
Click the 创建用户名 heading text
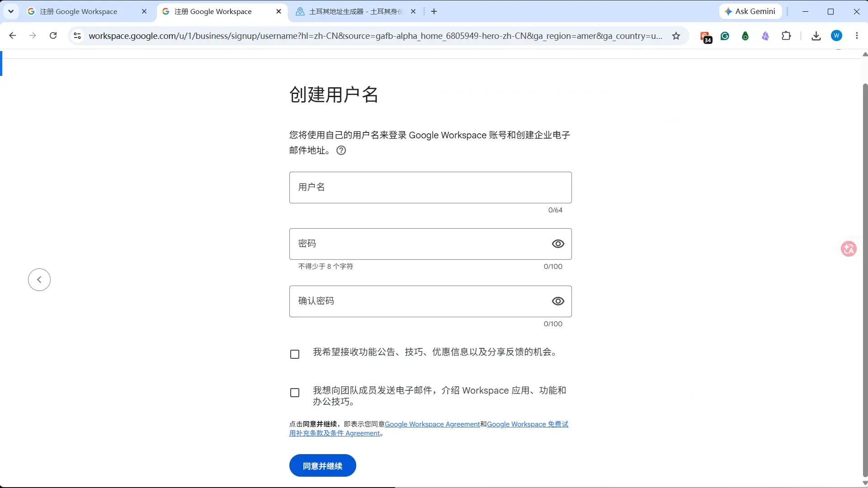point(334,95)
